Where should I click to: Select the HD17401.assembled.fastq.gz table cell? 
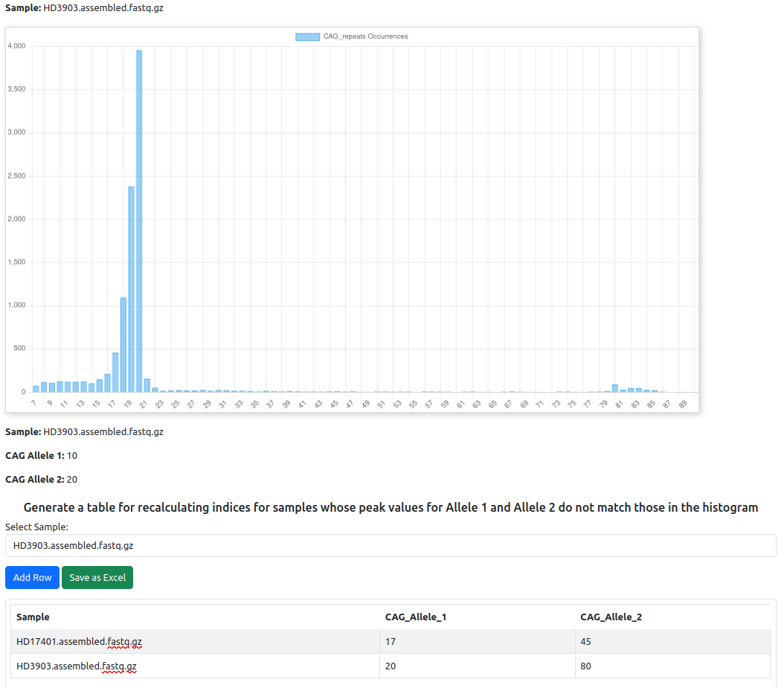(79, 641)
